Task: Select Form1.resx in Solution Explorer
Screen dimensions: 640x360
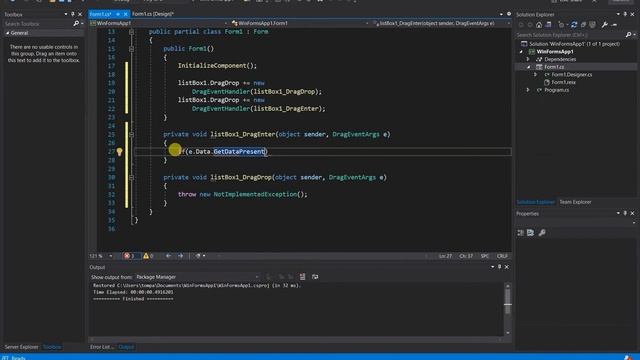Action: pos(564,82)
